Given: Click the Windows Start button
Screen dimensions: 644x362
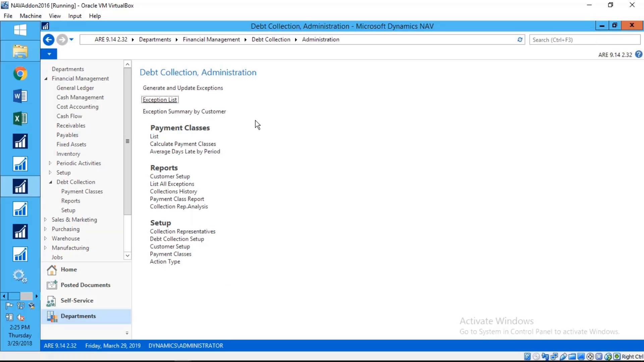Looking at the screenshot, I should [20, 30].
